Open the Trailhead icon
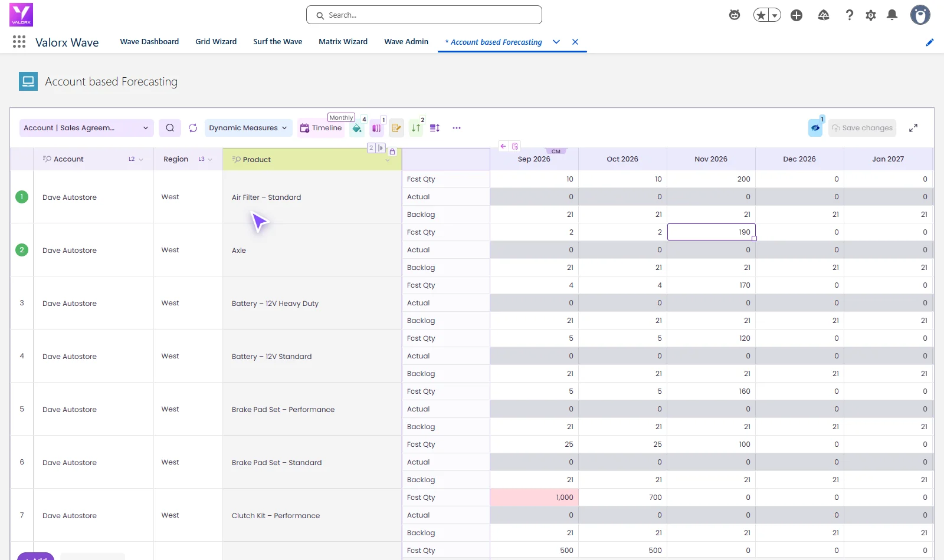Viewport: 944px width, 560px height. coord(824,15)
